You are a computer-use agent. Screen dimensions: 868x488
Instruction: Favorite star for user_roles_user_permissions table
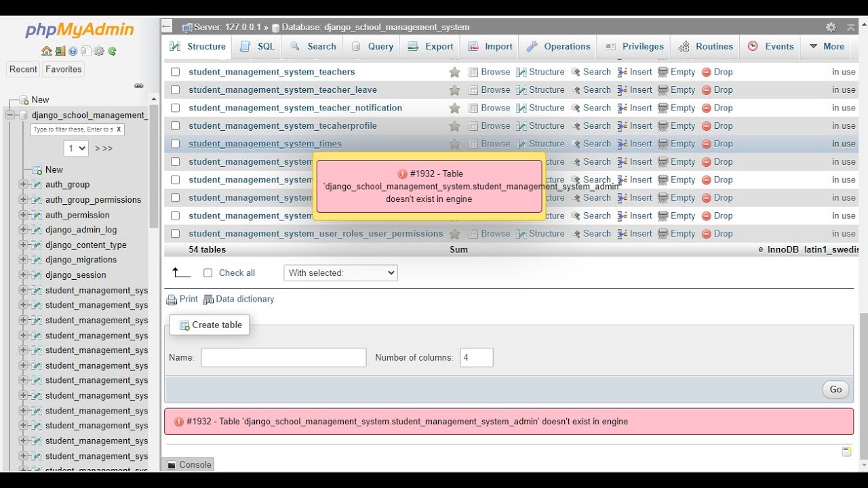(454, 234)
